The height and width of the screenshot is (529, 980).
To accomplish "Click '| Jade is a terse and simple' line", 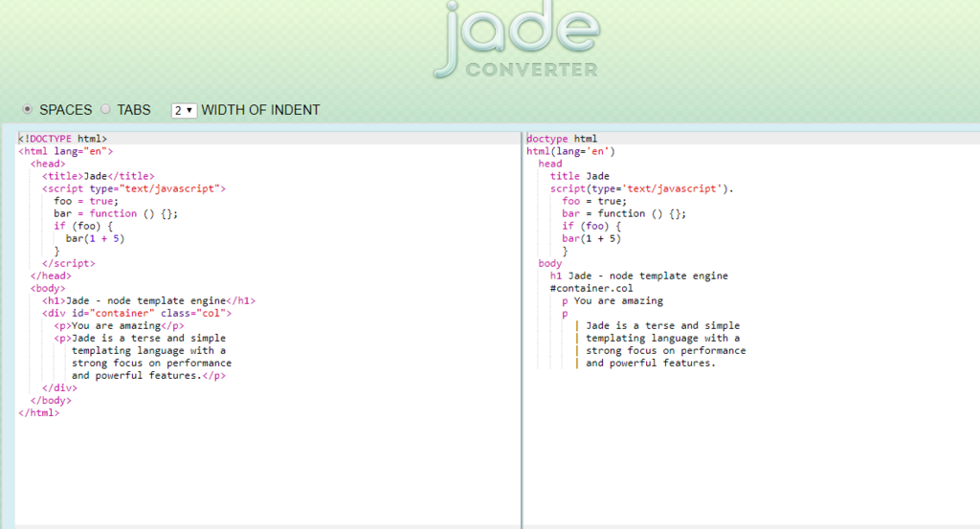I will 657,326.
